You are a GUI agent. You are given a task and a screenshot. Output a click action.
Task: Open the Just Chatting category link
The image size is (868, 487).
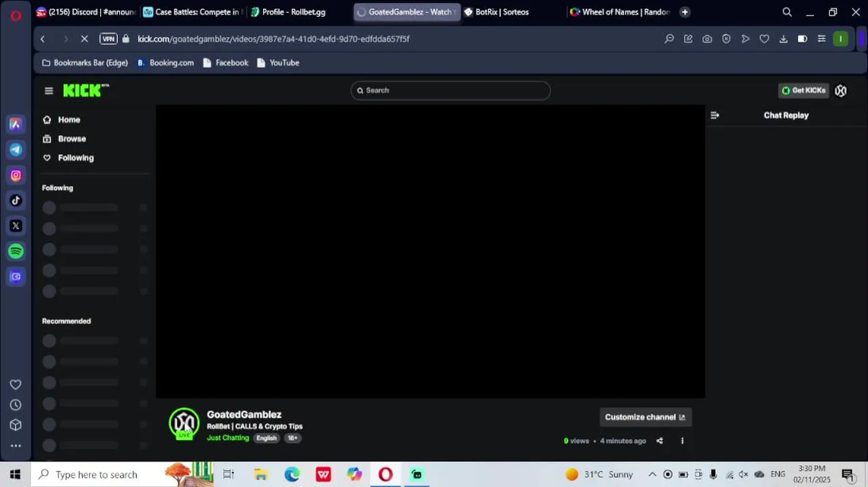point(228,438)
